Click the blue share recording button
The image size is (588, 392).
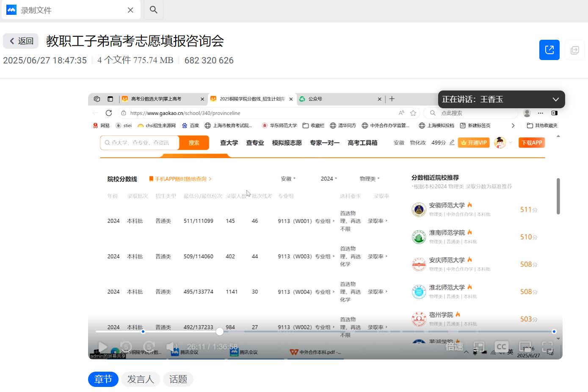click(549, 50)
